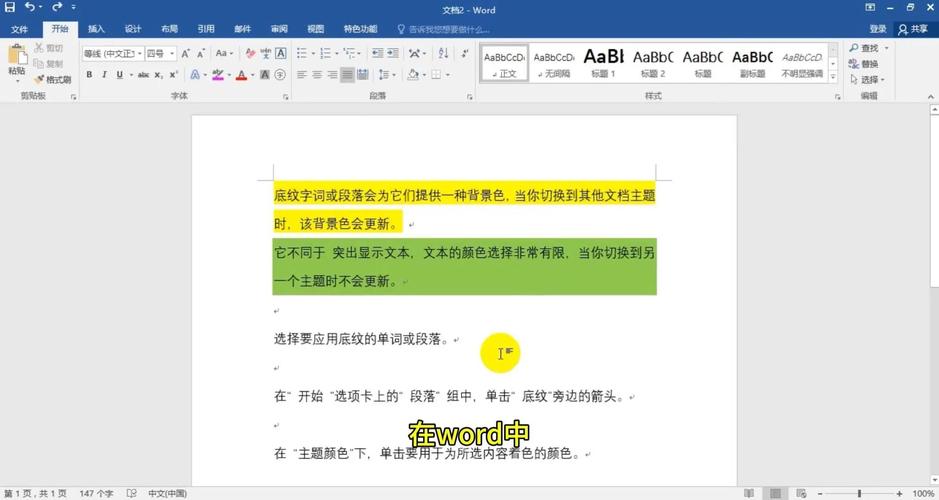Switch to the Design (设计) tab

pos(133,29)
